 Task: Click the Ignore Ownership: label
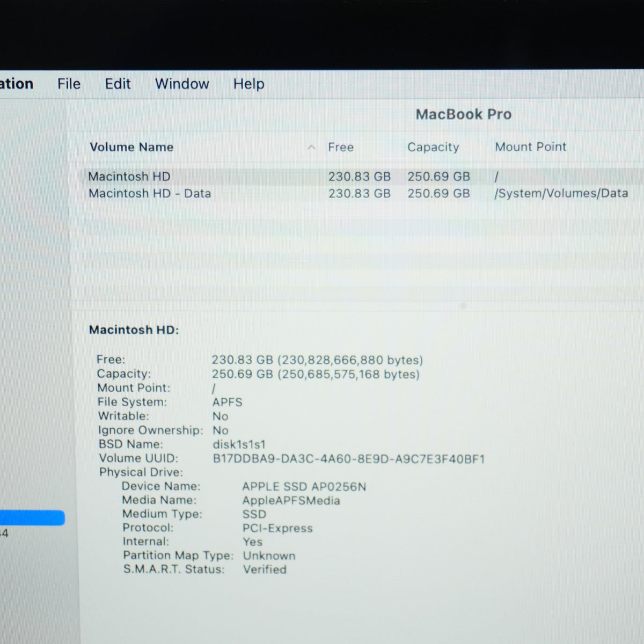[151, 430]
